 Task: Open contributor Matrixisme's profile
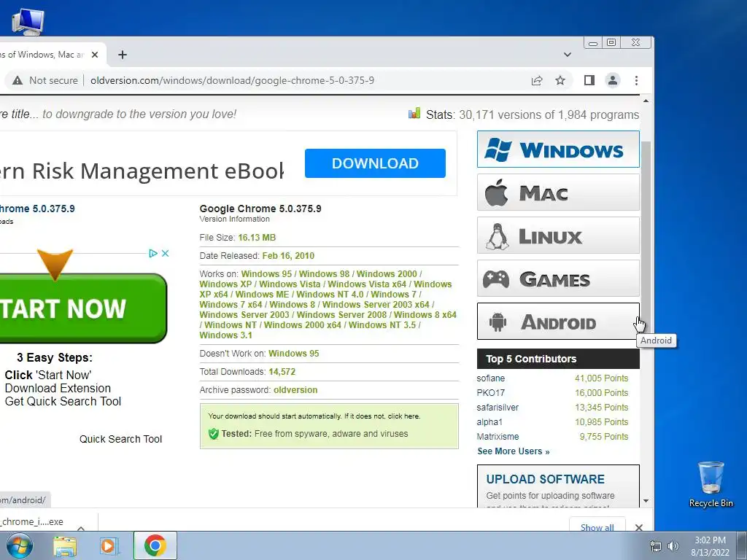[x=498, y=437]
